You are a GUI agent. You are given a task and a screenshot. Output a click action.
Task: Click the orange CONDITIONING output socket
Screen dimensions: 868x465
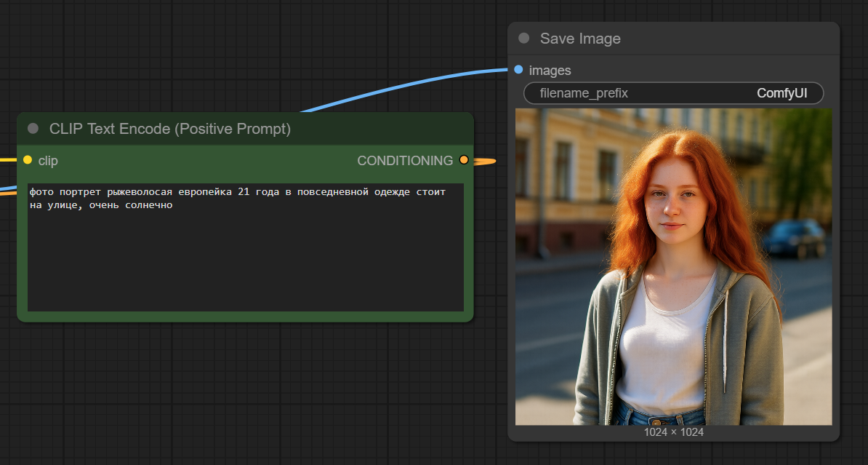[464, 160]
